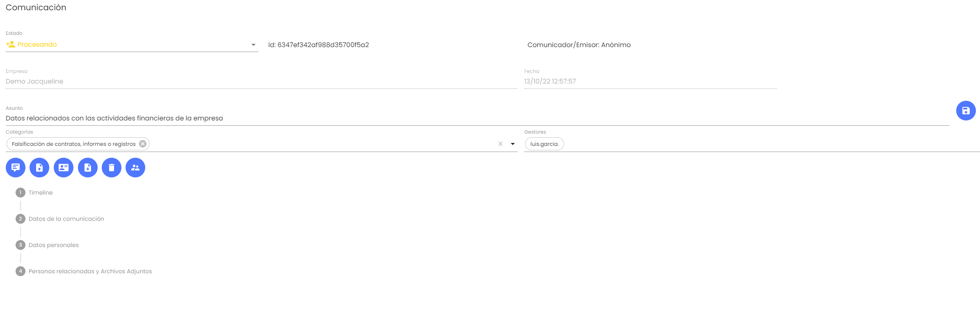980x313 pixels.
Task: Click the group people icon button
Action: pyautogui.click(x=135, y=168)
